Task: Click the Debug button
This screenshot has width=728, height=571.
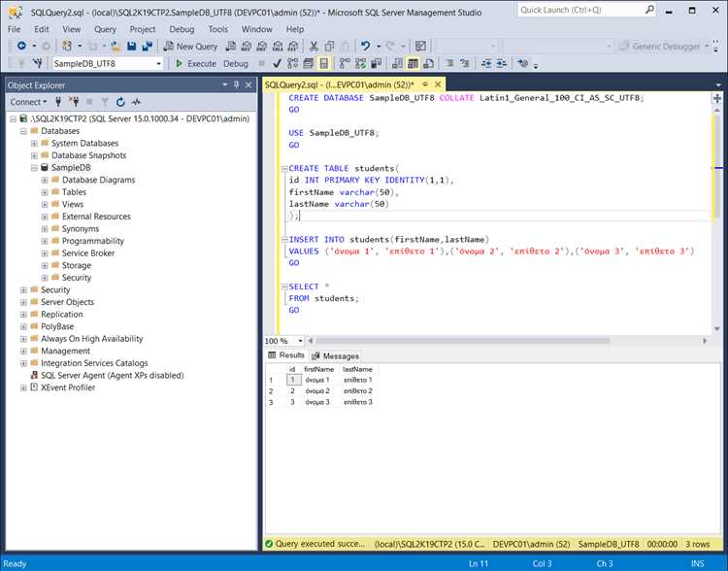Action: point(236,64)
